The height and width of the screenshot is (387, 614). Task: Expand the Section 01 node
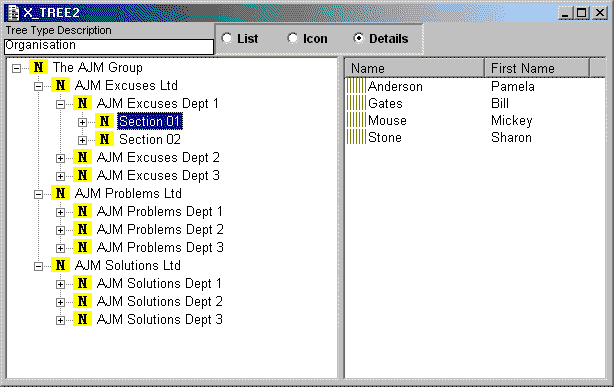[82, 123]
